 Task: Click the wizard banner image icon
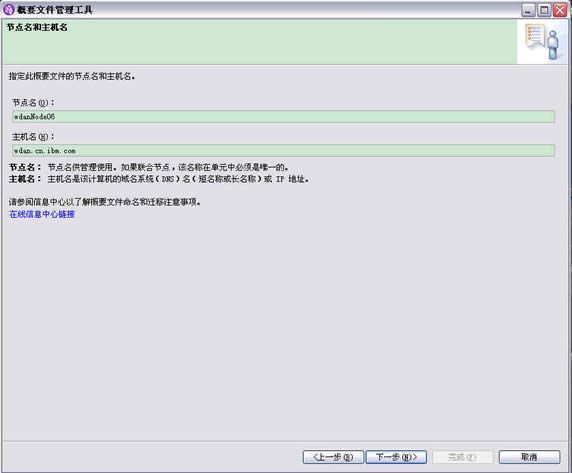pyautogui.click(x=542, y=42)
